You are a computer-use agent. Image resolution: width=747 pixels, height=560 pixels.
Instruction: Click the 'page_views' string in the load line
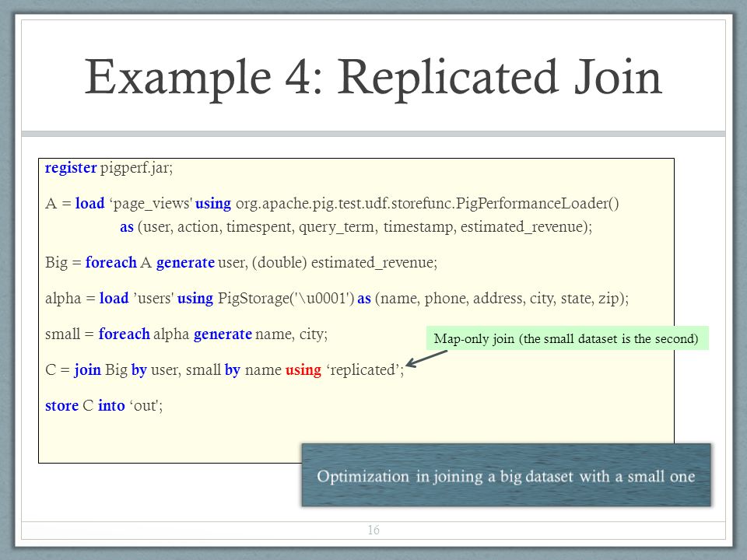pos(150,204)
